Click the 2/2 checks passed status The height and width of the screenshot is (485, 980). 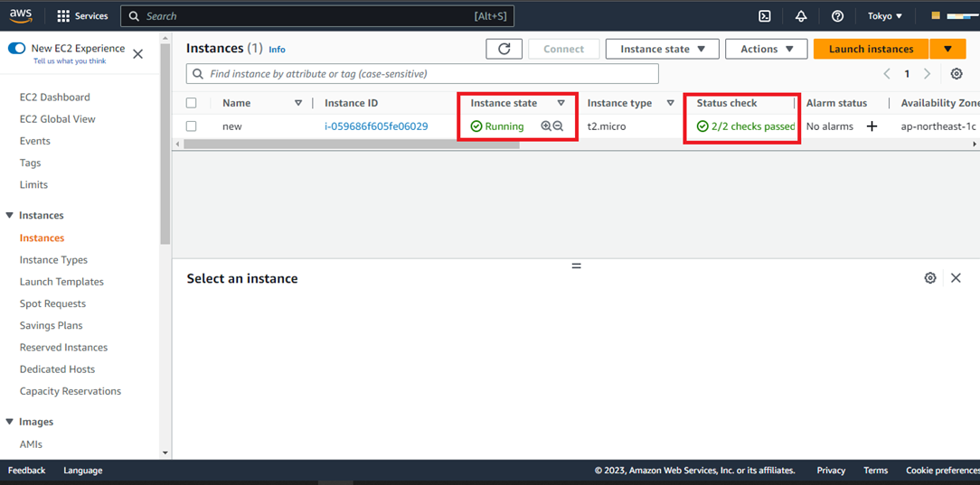coord(746,126)
